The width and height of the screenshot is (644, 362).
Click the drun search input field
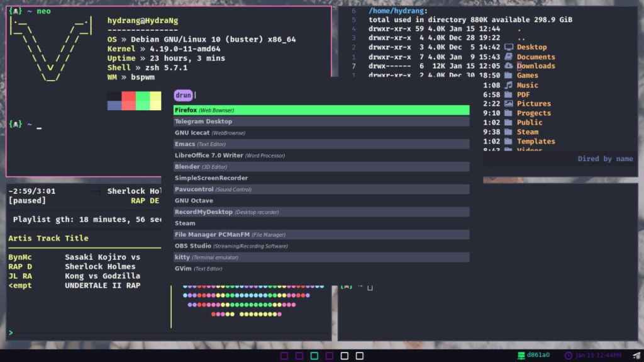[327, 96]
